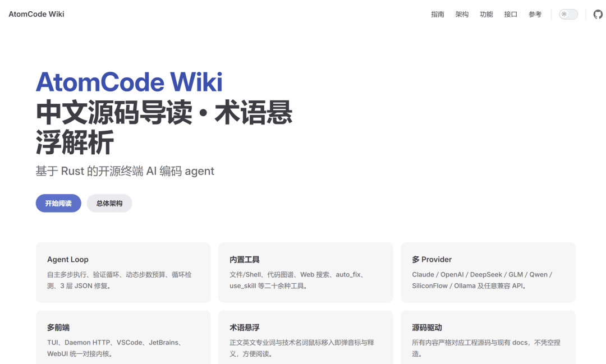Select the 内置工具 feature card
The width and height of the screenshot is (606, 364).
(x=306, y=273)
